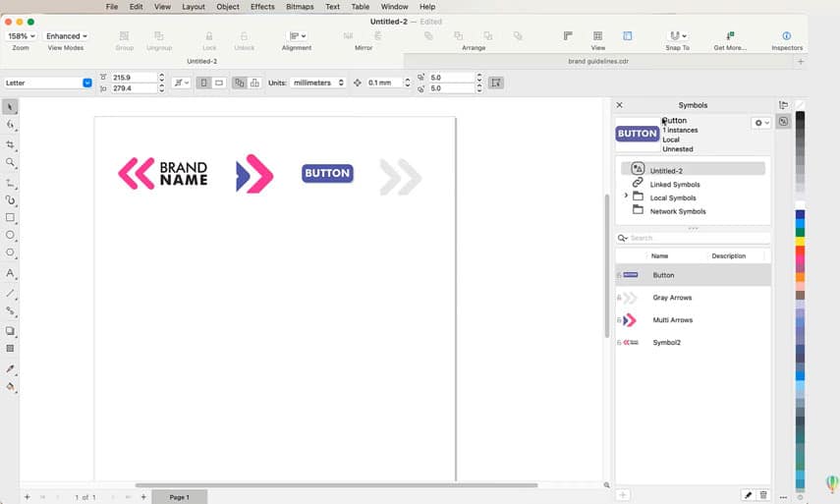Viewport: 840px width, 504px height.
Task: Expand the Local Symbols folder
Action: [627, 197]
